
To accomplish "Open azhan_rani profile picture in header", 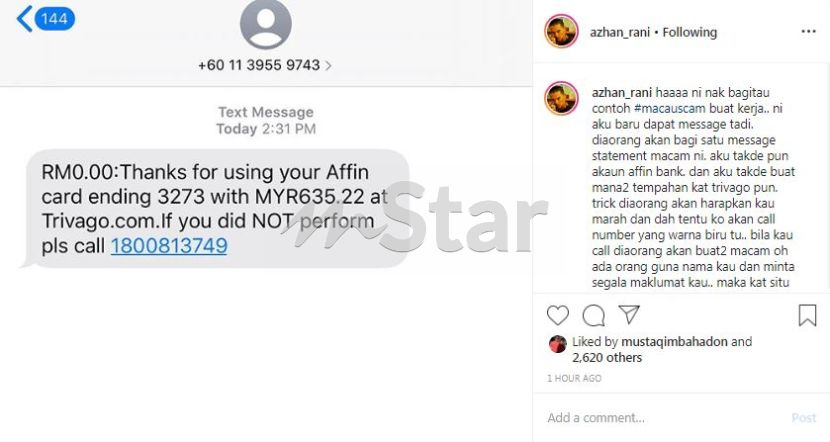I will (x=562, y=32).
